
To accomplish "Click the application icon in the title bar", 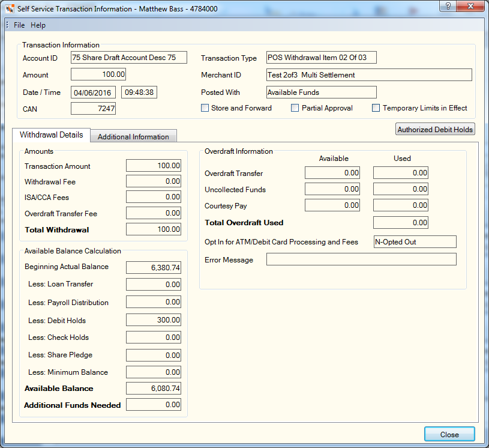I will tap(10, 9).
